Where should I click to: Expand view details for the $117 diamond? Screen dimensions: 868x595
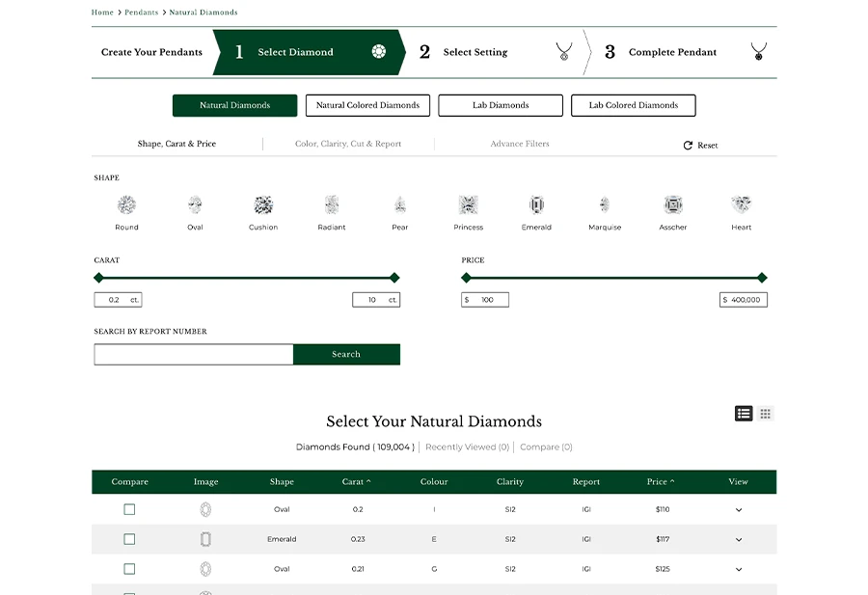point(739,540)
